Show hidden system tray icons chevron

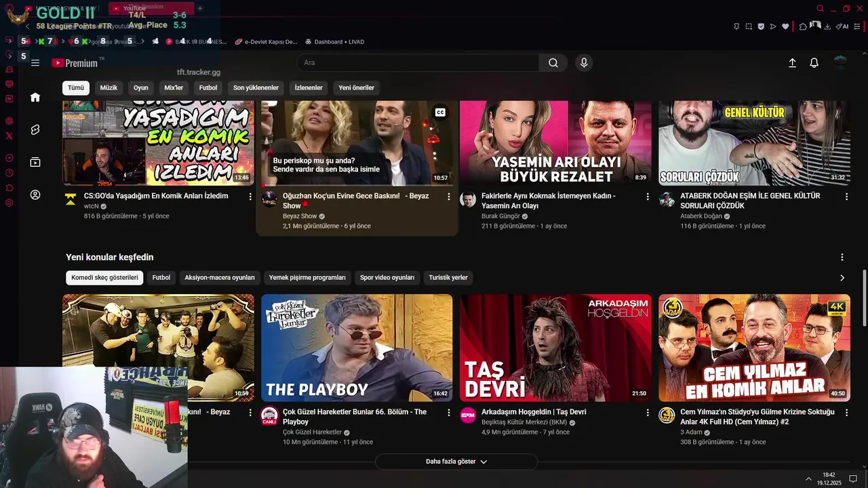coord(808,479)
